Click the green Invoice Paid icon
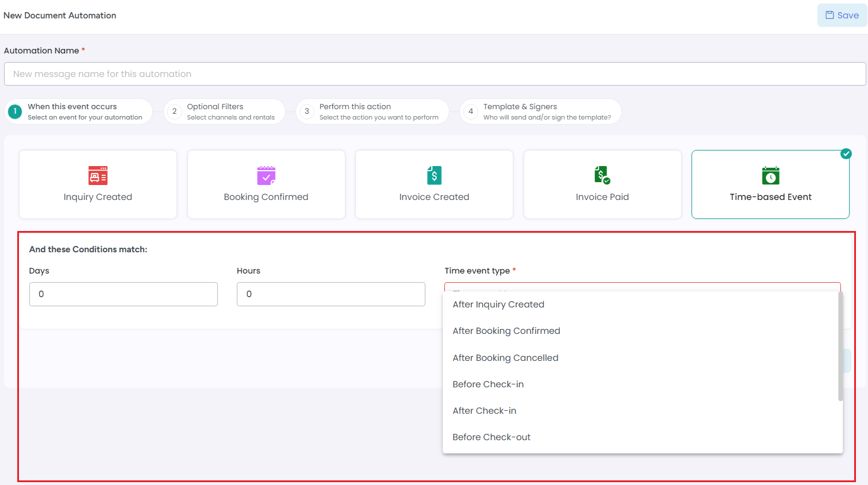The height and width of the screenshot is (485, 868). coord(602,175)
